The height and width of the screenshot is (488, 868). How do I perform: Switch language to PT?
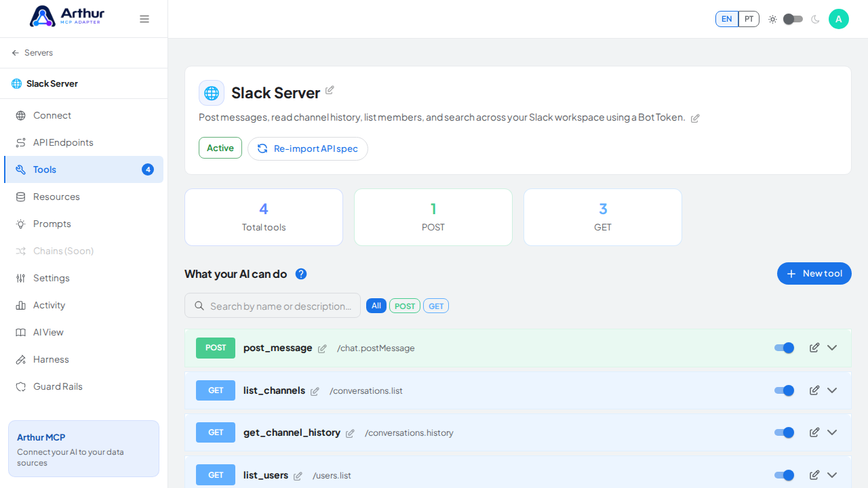click(x=749, y=19)
